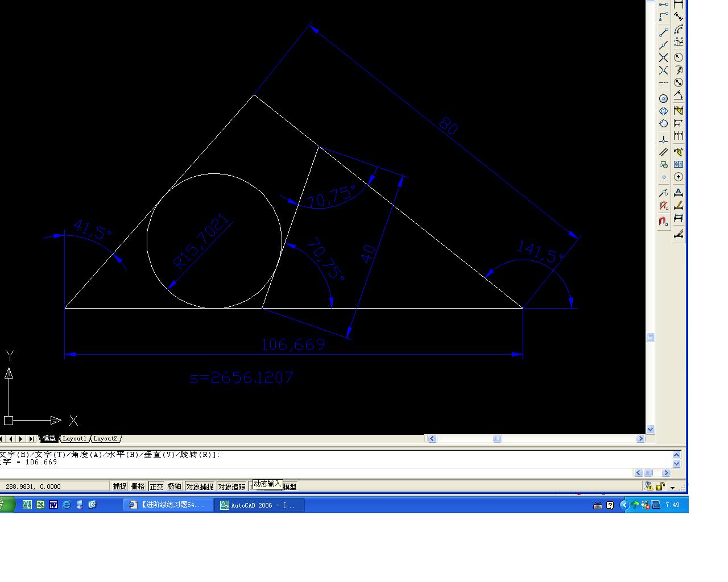Launch Internet Explorer from quick launch
This screenshot has width=728, height=582.
[67, 504]
